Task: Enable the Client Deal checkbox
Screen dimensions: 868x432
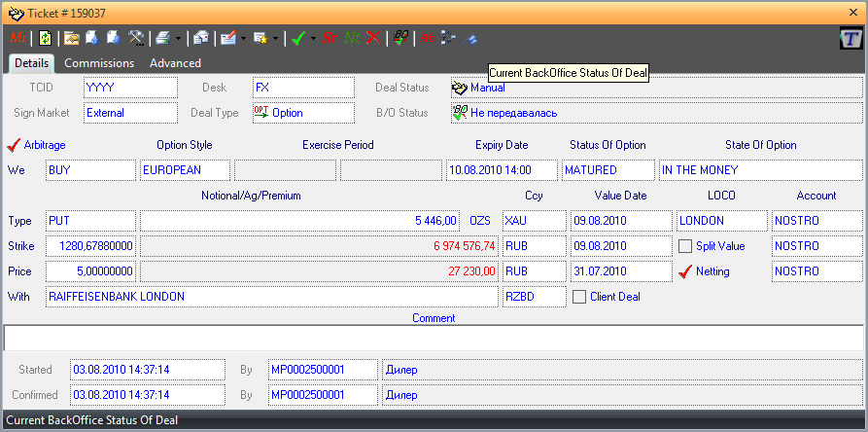Action: [579, 297]
